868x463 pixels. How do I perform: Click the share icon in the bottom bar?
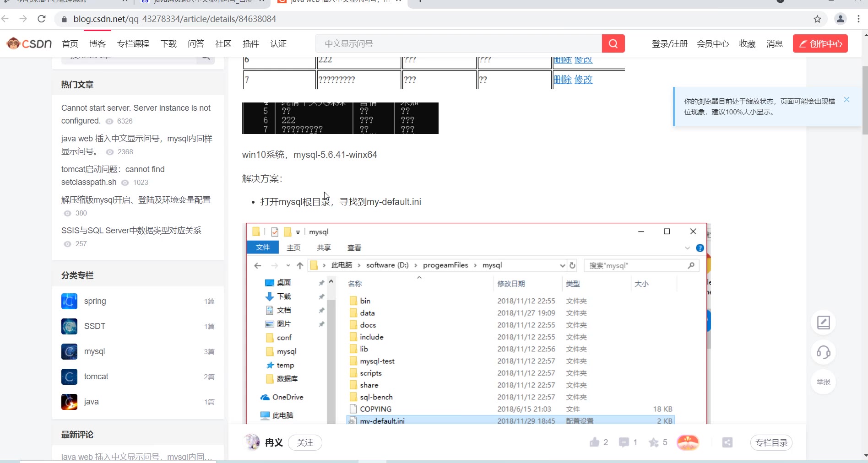[727, 442]
